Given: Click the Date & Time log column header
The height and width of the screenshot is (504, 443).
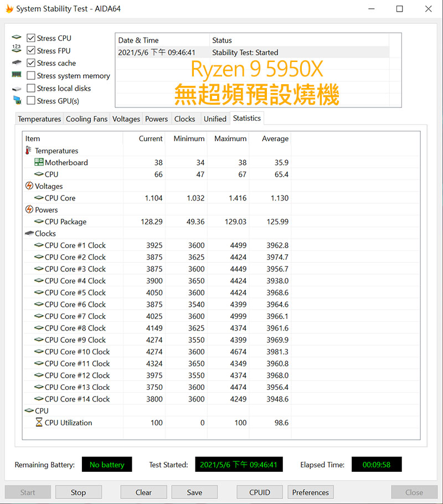Looking at the screenshot, I should 162,40.
